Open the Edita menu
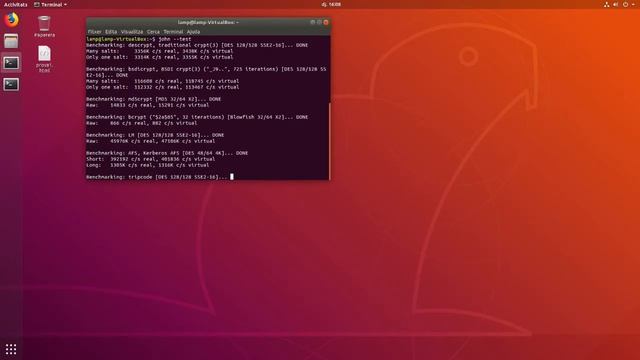The height and width of the screenshot is (360, 640). click(111, 31)
